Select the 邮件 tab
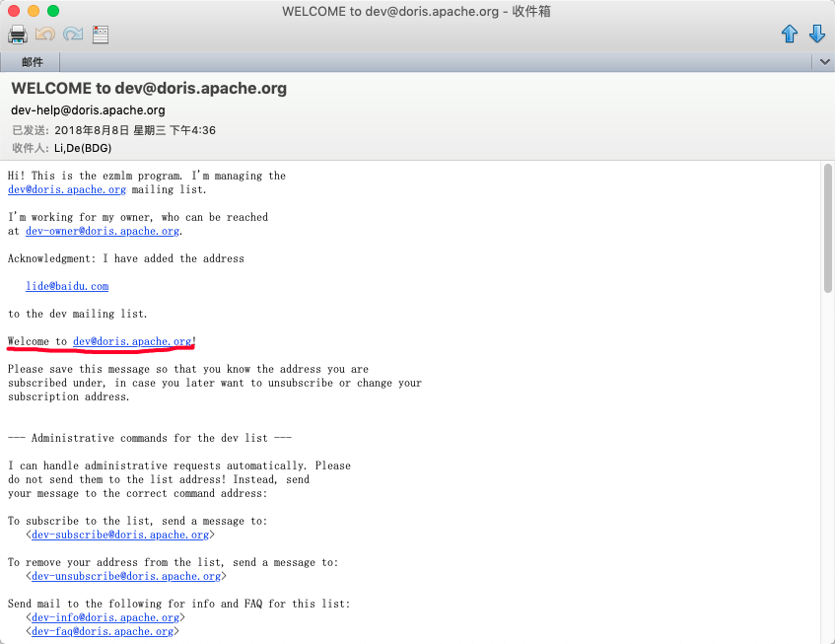Image resolution: width=835 pixels, height=644 pixels. coord(33,62)
